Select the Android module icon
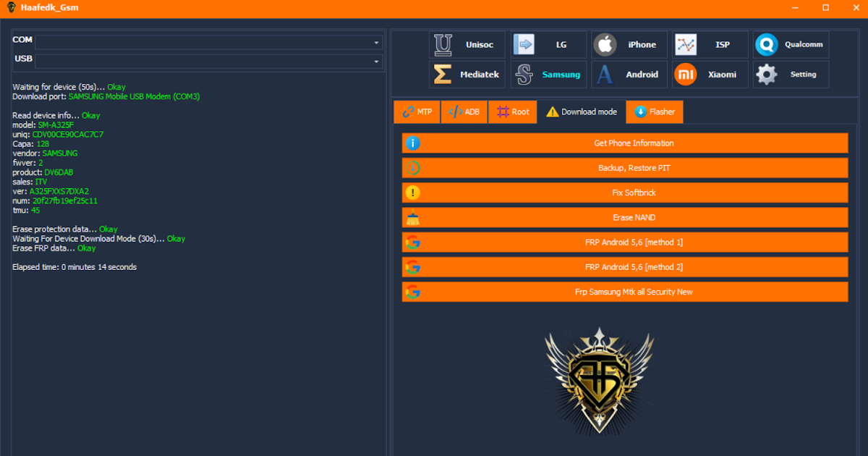Viewport: 868px width, 456px height. pyautogui.click(x=604, y=75)
